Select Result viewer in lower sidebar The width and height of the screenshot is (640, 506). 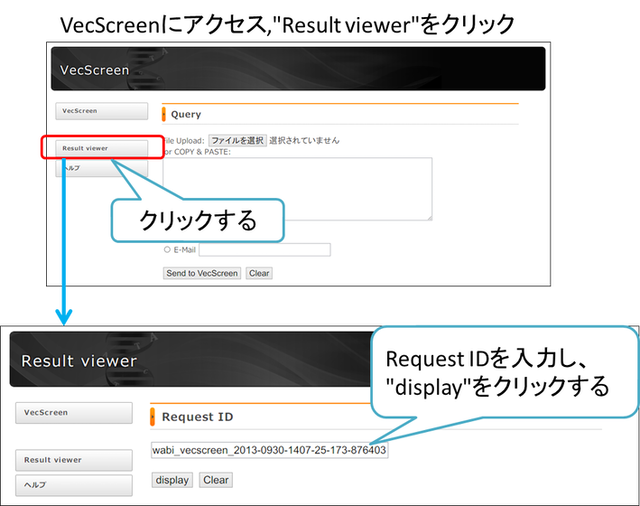pos(73,460)
